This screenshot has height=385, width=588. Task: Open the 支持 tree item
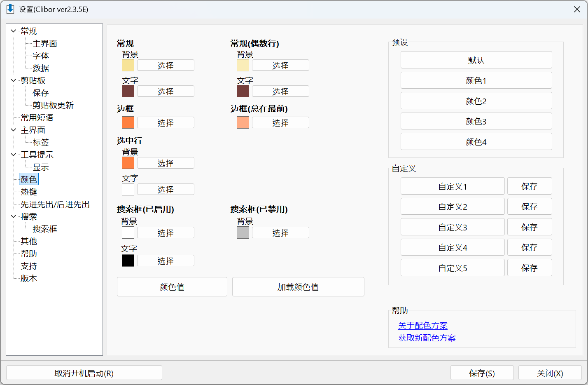coord(29,266)
